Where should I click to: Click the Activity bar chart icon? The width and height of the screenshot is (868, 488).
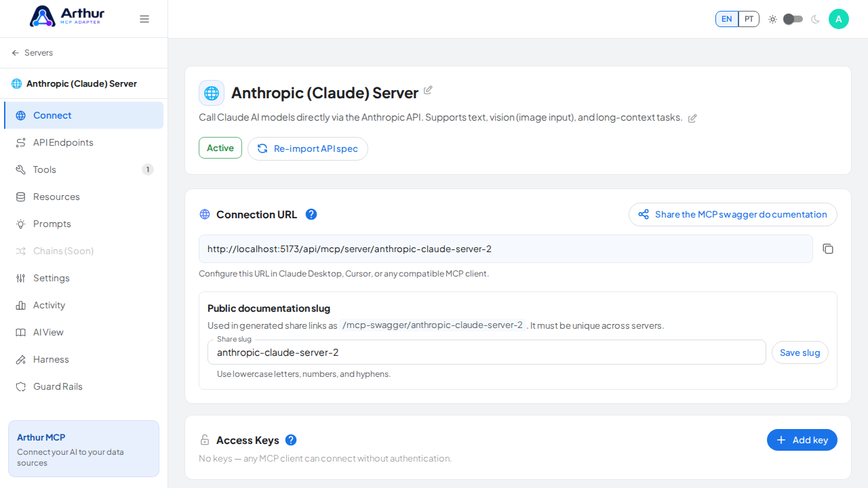coord(20,305)
